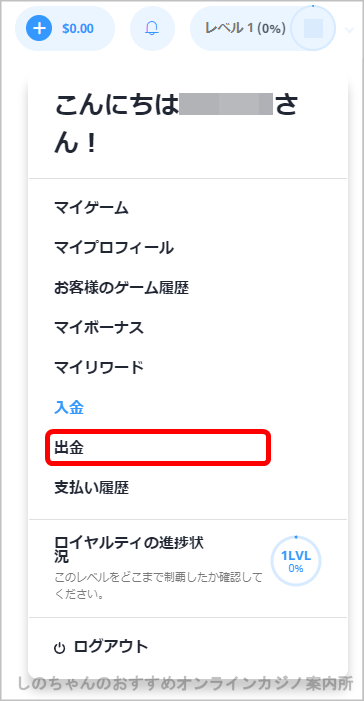Click the ログアウト text label
The image size is (364, 701).
tap(111, 646)
